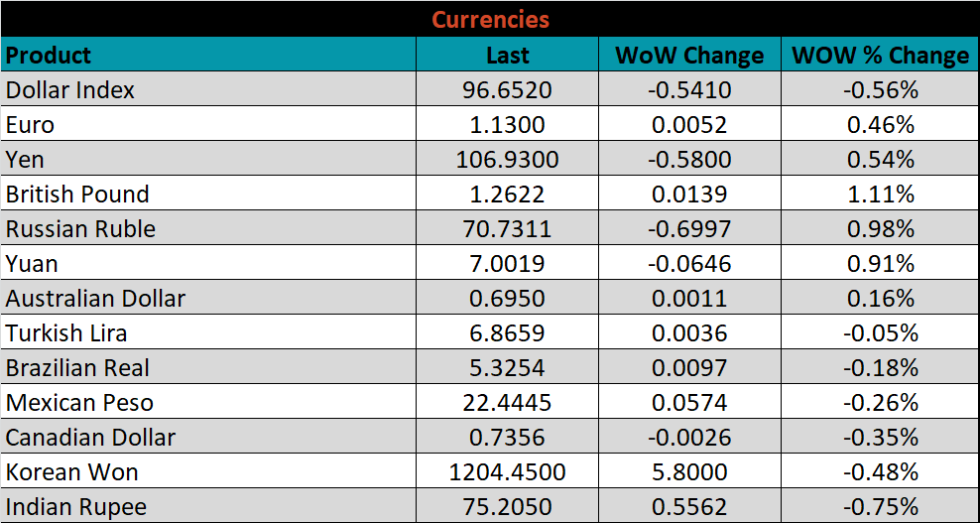Select the Yen product cell
Screen dimensions: 980x523
(x=26, y=160)
